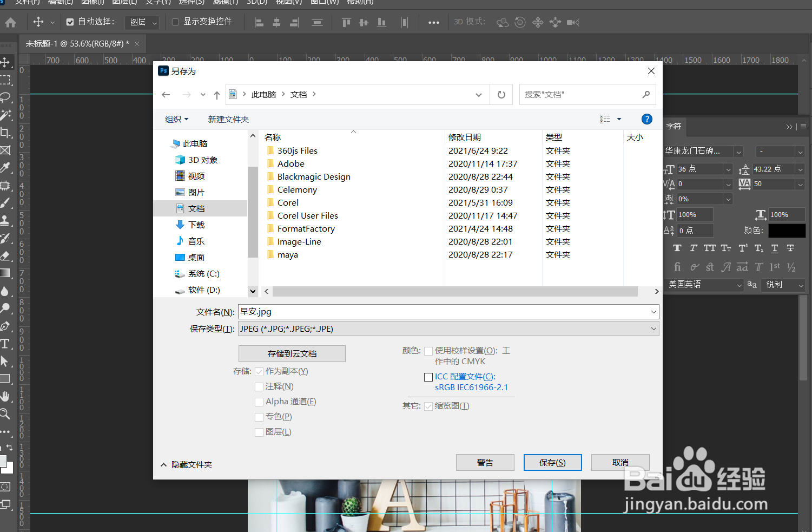Open the 组织 (Organize) dropdown

click(177, 119)
